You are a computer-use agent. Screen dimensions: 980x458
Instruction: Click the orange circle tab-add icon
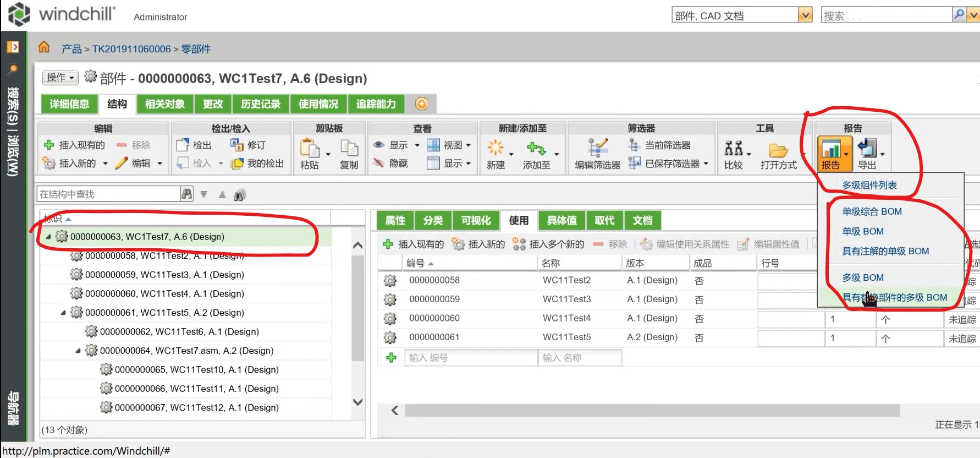click(x=421, y=103)
